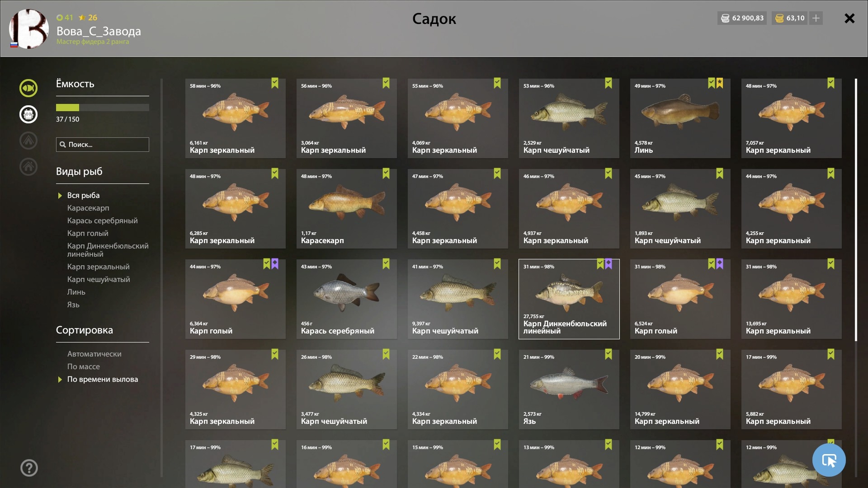Choose По времени вылова sorting

tap(103, 379)
